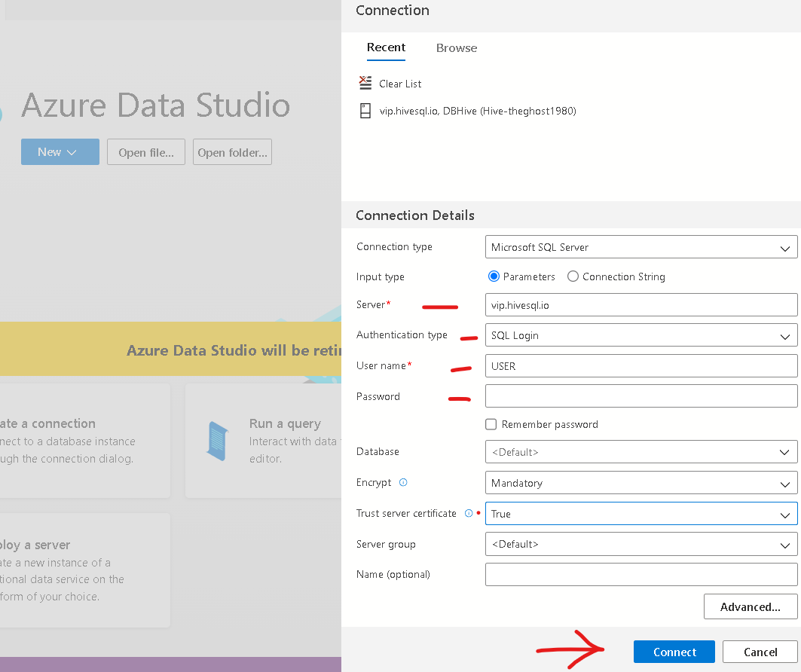The image size is (801, 672).
Task: Select the Connection String radio button
Action: pyautogui.click(x=573, y=276)
